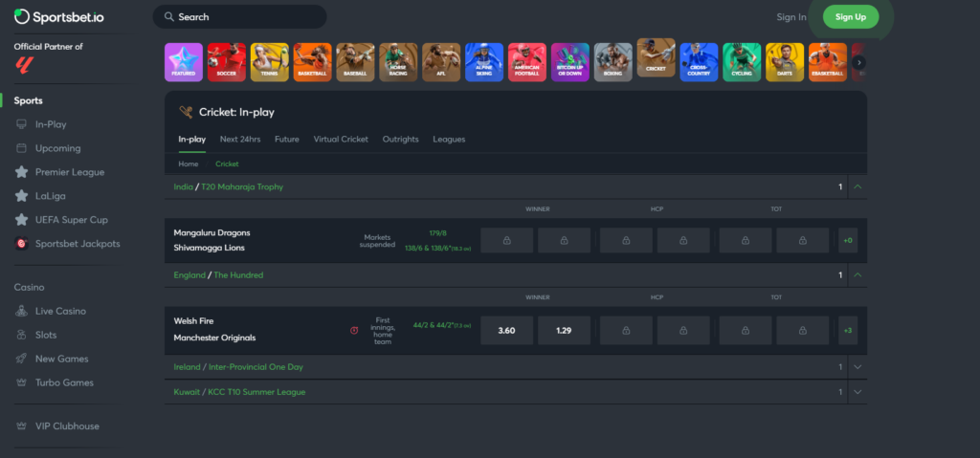
Task: Go to Home breadcrumb
Action: [189, 164]
